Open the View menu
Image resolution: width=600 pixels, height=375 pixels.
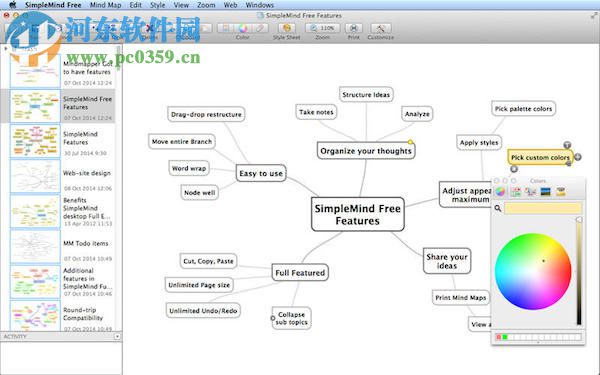[181, 5]
